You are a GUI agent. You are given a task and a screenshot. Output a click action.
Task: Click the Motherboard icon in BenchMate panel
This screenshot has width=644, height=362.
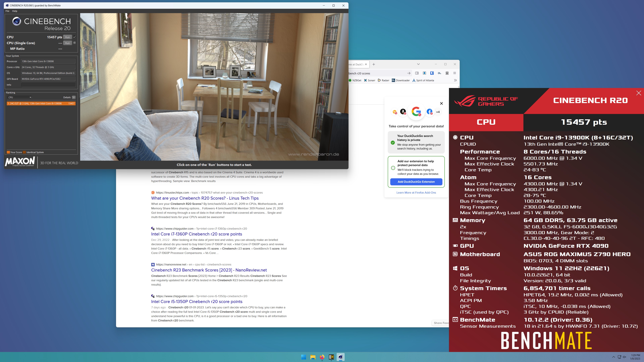(455, 254)
